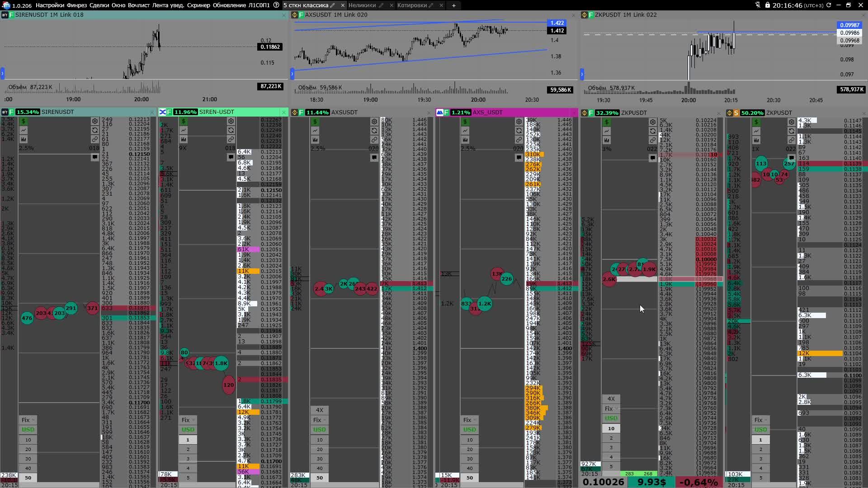Toggle green dollar button in SIREN-USDT panel
868x488 pixels.
[183, 122]
